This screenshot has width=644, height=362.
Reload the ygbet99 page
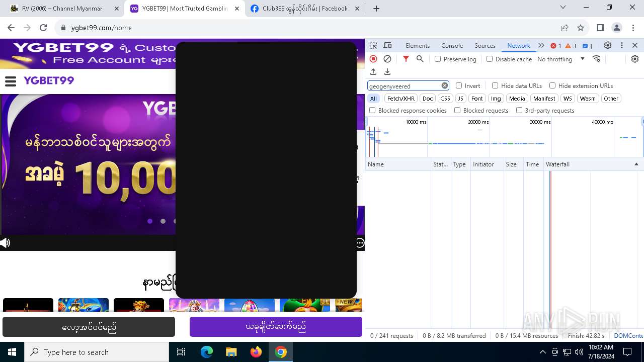[x=43, y=28]
